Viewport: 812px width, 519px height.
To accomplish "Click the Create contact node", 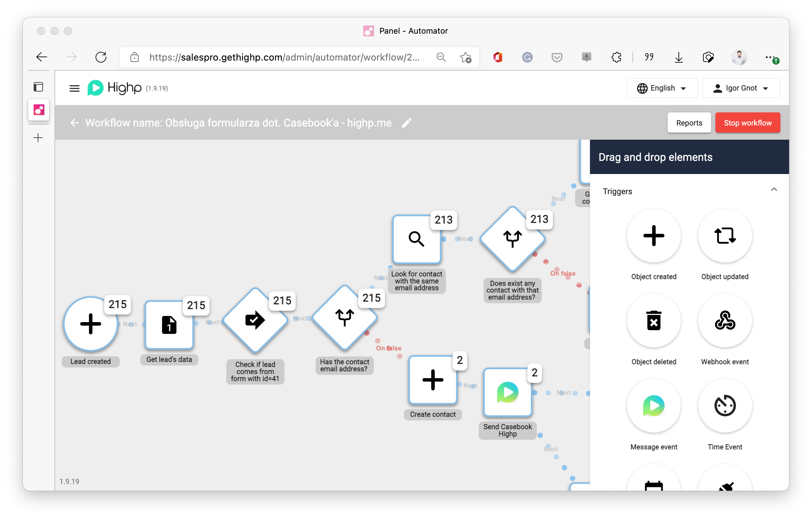I will [x=433, y=380].
